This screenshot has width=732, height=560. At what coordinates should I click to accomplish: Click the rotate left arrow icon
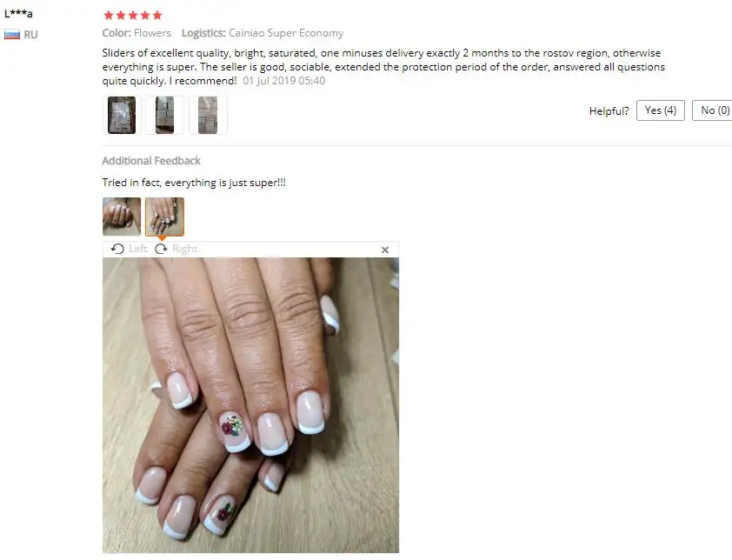tap(117, 249)
